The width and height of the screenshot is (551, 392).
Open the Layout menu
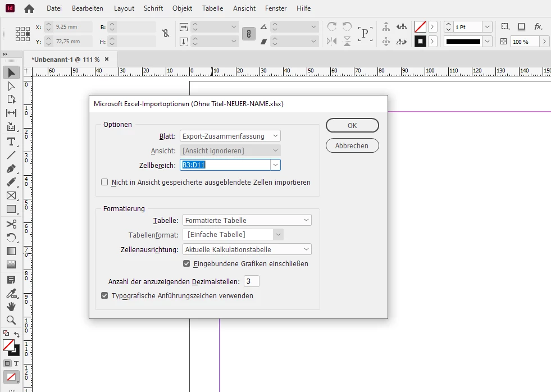tap(124, 8)
